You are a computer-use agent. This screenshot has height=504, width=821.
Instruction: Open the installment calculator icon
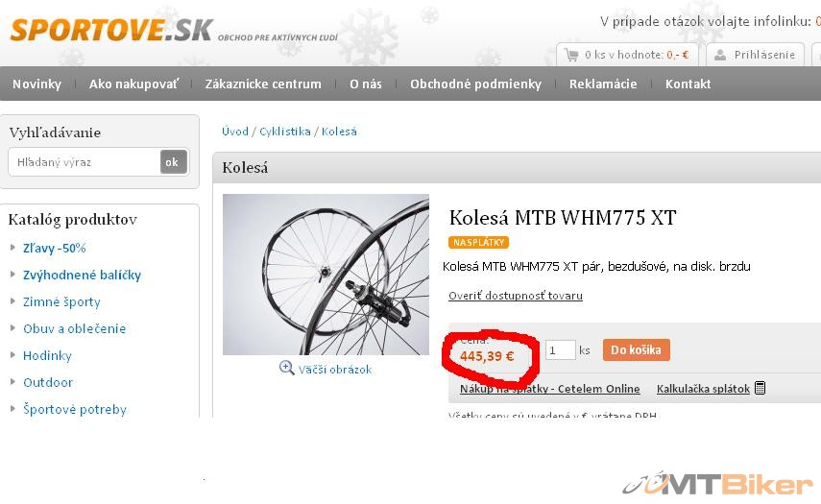point(760,388)
